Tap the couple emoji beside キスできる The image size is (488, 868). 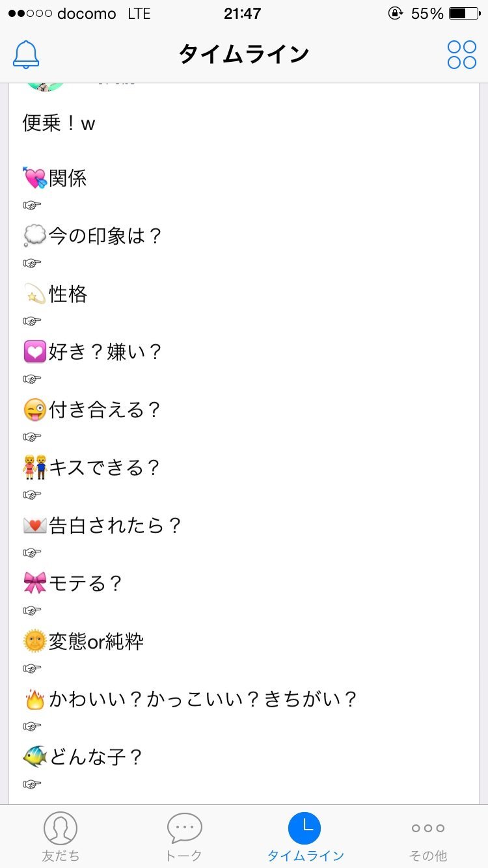pos(34,468)
